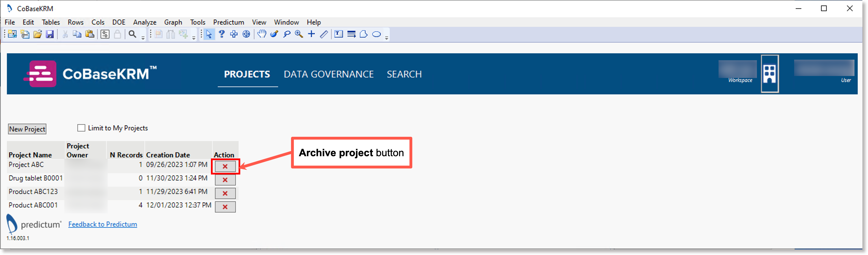The height and width of the screenshot is (255, 868).
Task: Open the Predictum menu
Action: coord(228,22)
